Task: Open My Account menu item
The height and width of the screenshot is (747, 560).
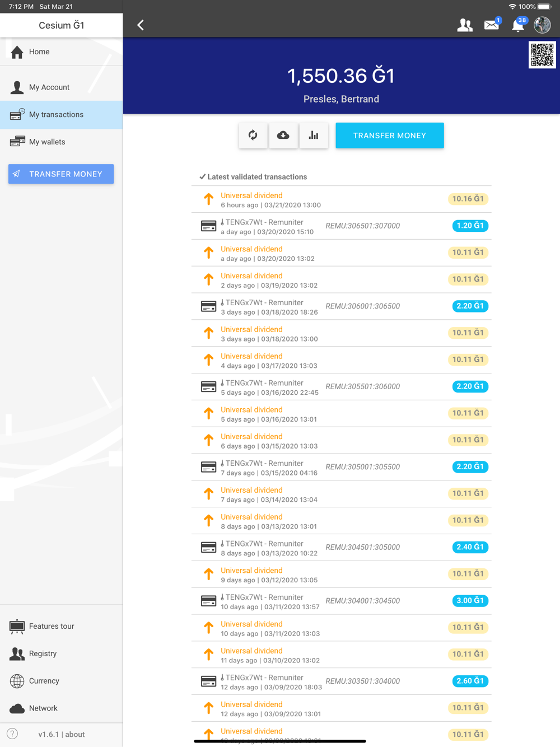Action: (x=62, y=87)
